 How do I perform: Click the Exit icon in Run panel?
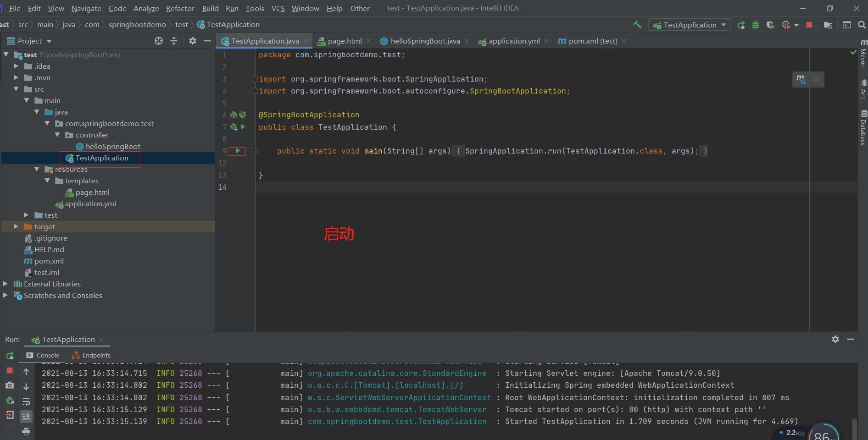[x=10, y=415]
